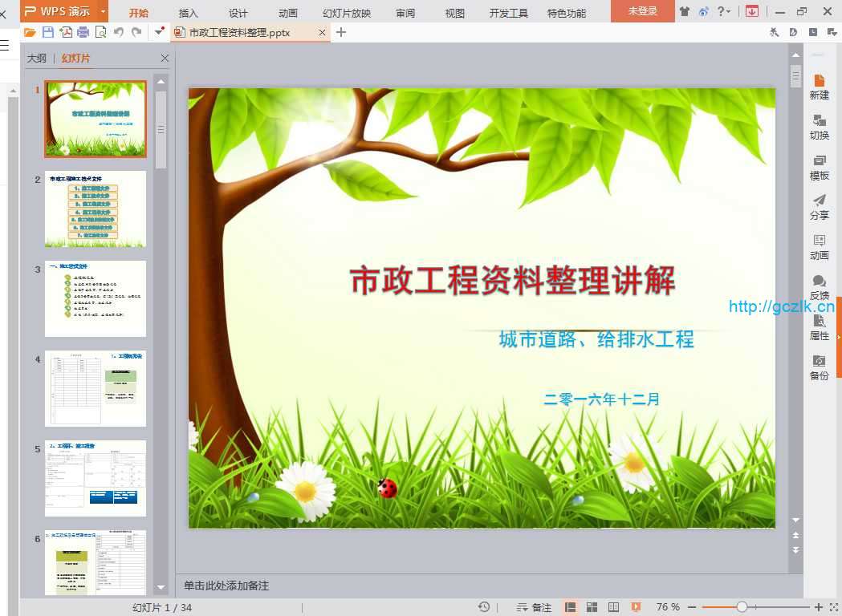Switch to the 大纲 (Outline) panel tab
Viewport: 842px width, 616px height.
pos(37,59)
